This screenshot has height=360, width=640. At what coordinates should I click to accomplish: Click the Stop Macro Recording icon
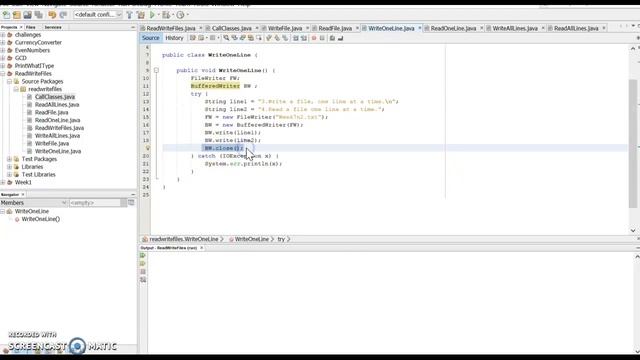click(x=322, y=38)
